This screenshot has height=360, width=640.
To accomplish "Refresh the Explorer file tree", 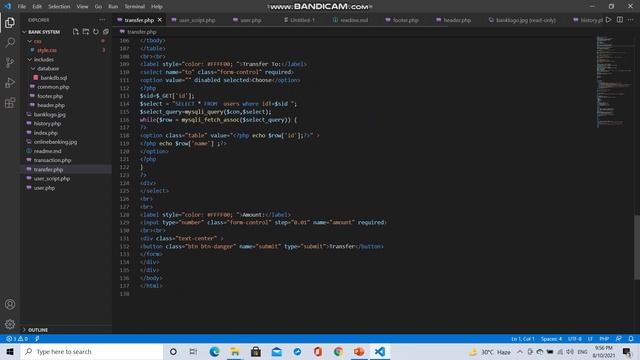I will 96,31.
